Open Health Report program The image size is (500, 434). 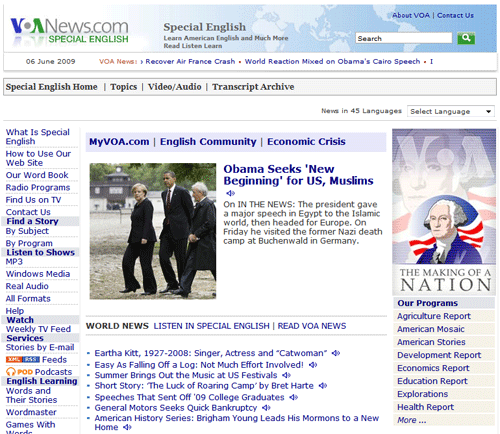(x=425, y=407)
